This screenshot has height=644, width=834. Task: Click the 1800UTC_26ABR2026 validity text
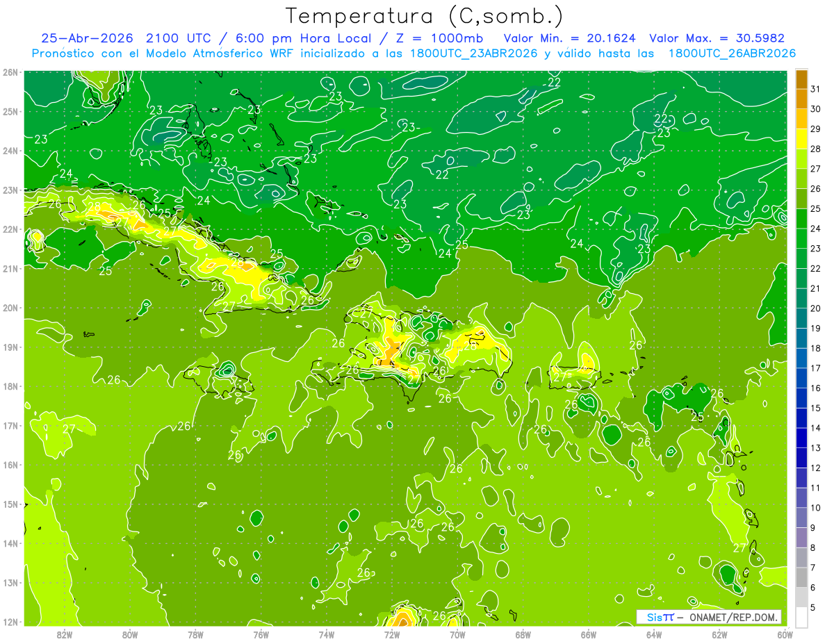coord(732,53)
